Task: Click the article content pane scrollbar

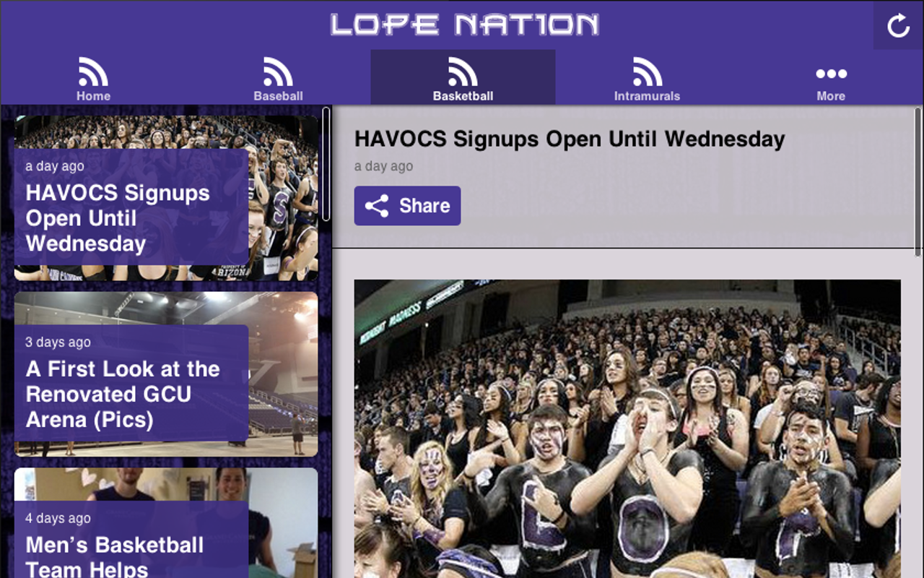Action: point(918,181)
